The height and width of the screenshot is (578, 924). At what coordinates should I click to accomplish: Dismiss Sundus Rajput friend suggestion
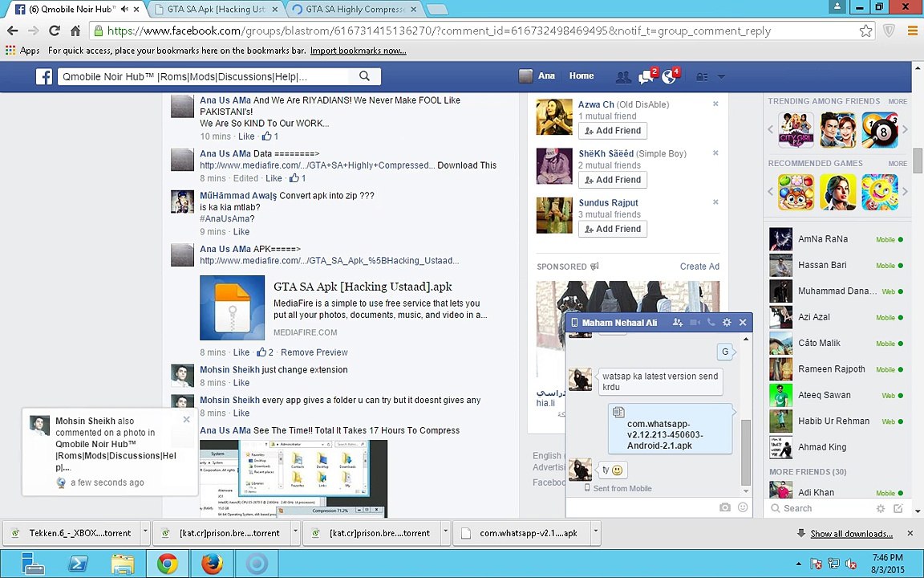pyautogui.click(x=715, y=201)
